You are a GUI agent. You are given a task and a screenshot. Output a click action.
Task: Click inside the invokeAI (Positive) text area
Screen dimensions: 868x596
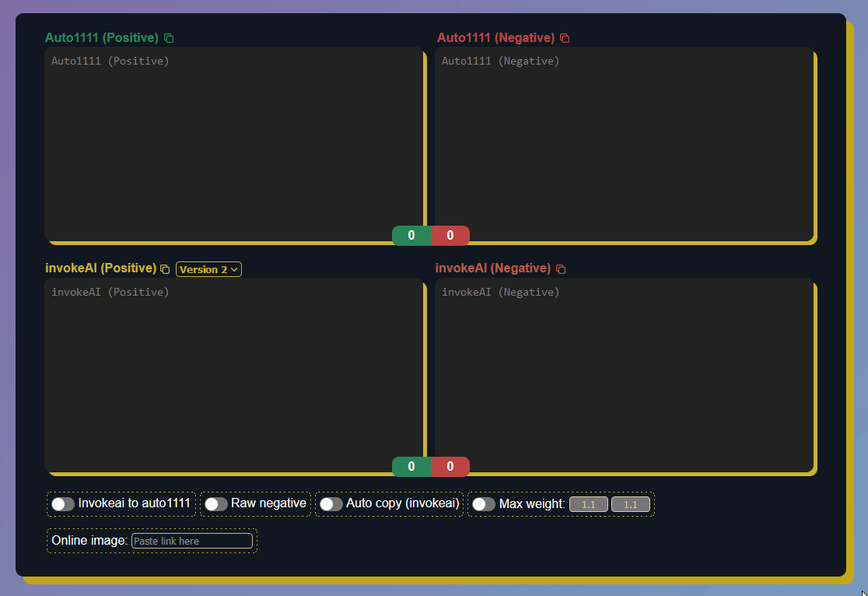point(234,375)
